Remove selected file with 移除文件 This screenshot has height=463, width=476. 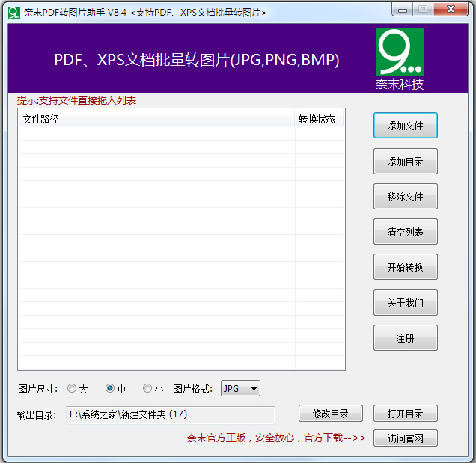click(x=405, y=196)
